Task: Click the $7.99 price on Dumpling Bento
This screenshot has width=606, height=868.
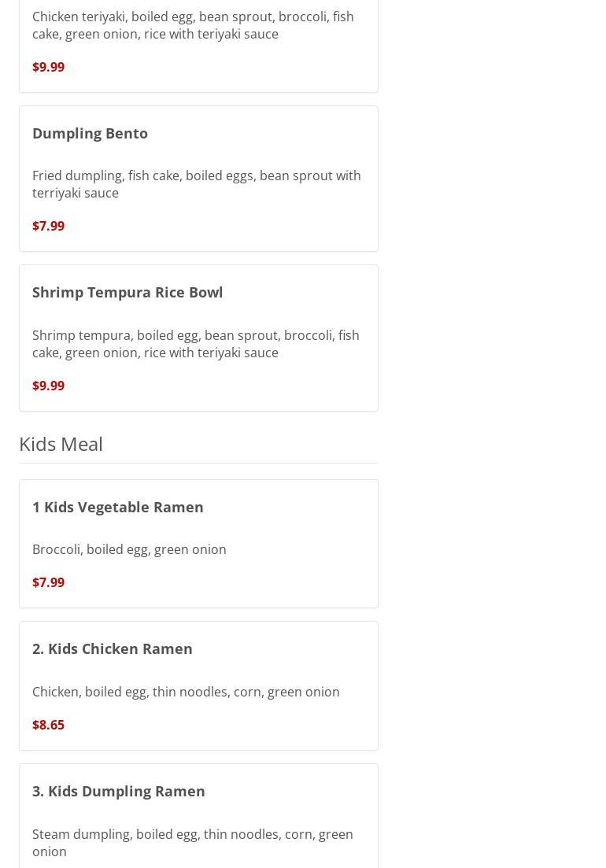Action: click(48, 226)
